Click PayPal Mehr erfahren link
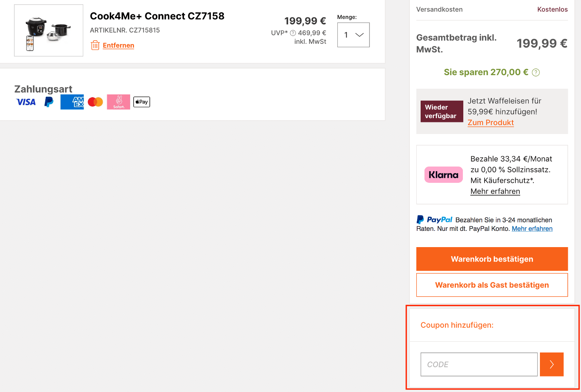The height and width of the screenshot is (392, 581). [532, 229]
